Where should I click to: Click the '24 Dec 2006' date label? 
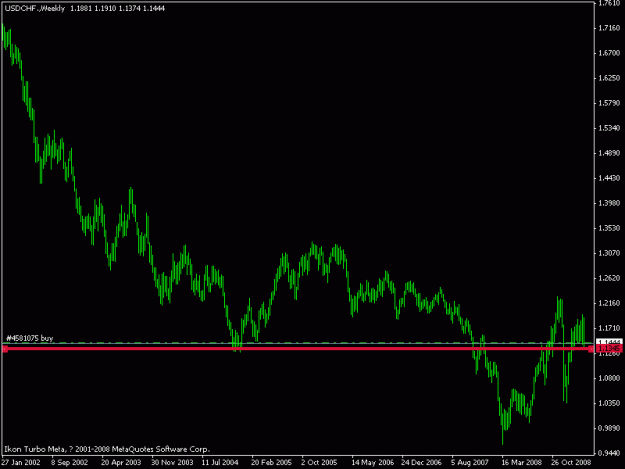point(421,463)
